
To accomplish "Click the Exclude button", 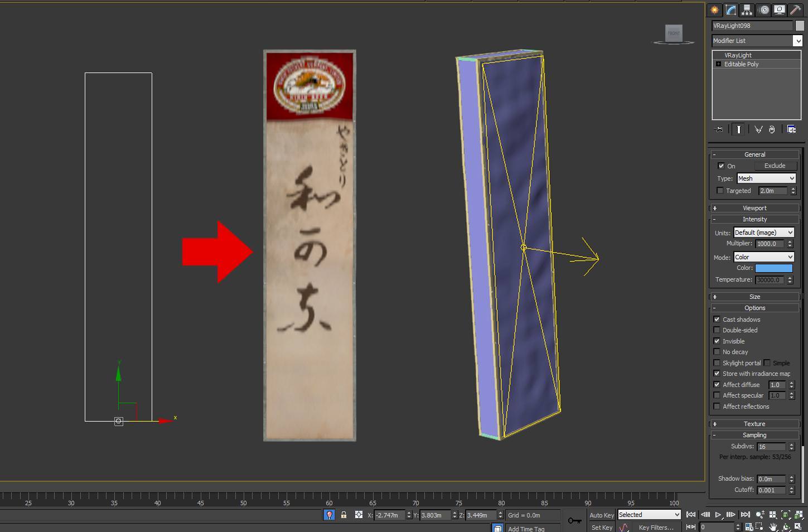I will pos(775,166).
